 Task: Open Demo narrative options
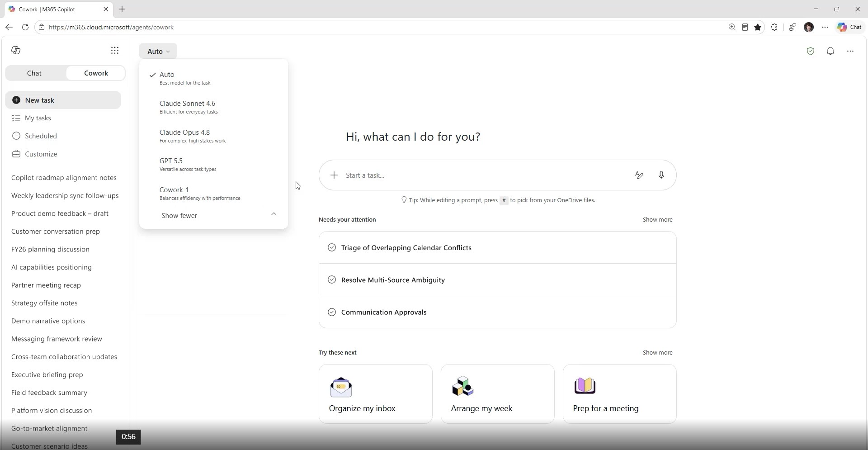(x=48, y=321)
